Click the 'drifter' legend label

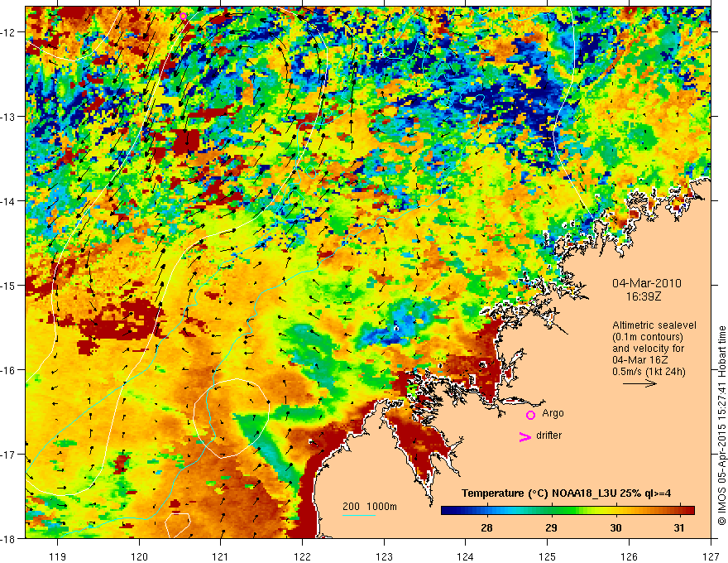click(x=548, y=435)
